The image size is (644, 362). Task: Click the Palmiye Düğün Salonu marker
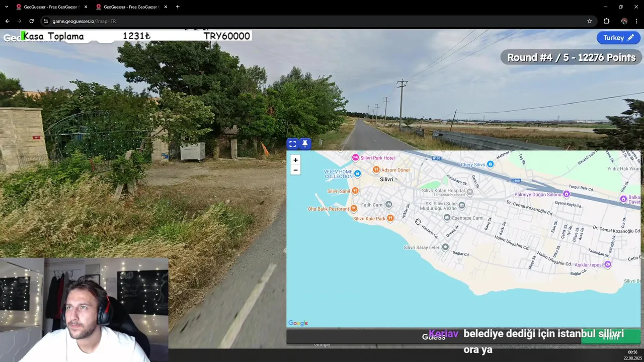point(567,194)
